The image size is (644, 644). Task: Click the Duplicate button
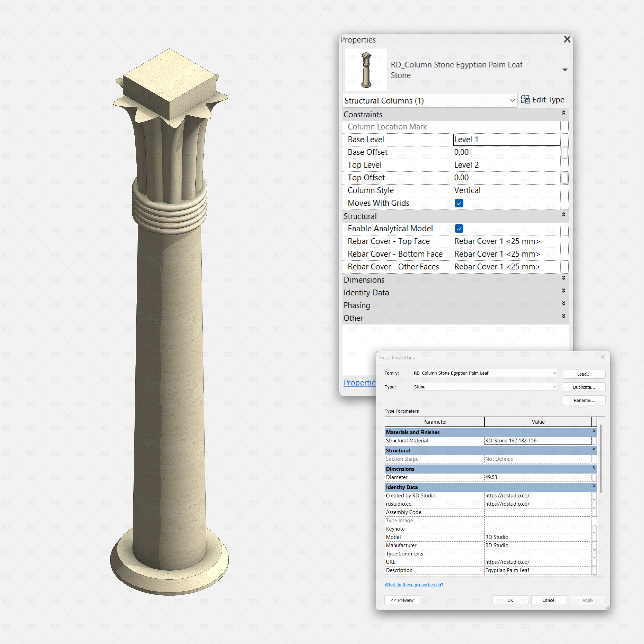(x=584, y=387)
